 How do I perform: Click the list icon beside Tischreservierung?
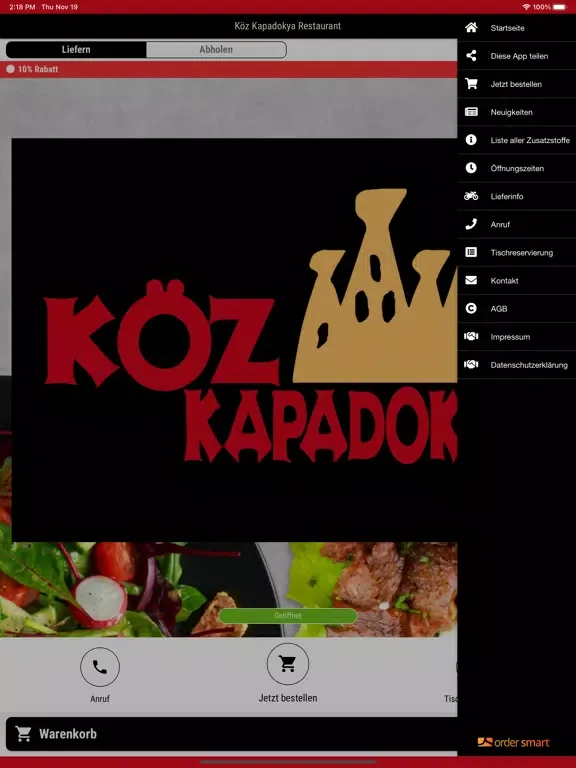point(471,252)
